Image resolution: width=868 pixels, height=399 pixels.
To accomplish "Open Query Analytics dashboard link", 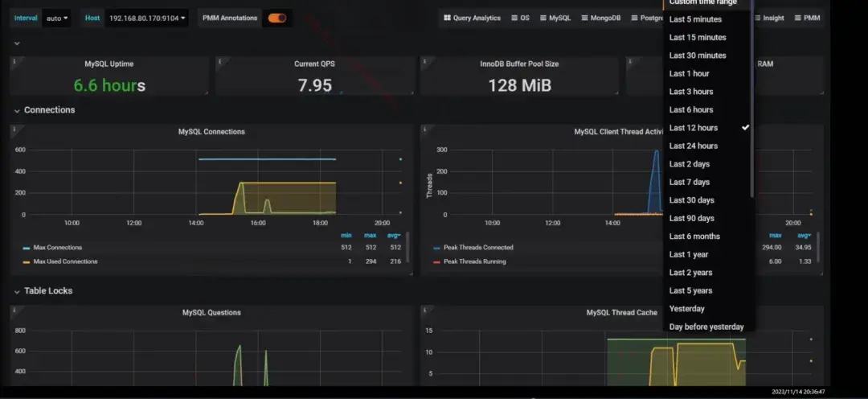I will [x=473, y=18].
